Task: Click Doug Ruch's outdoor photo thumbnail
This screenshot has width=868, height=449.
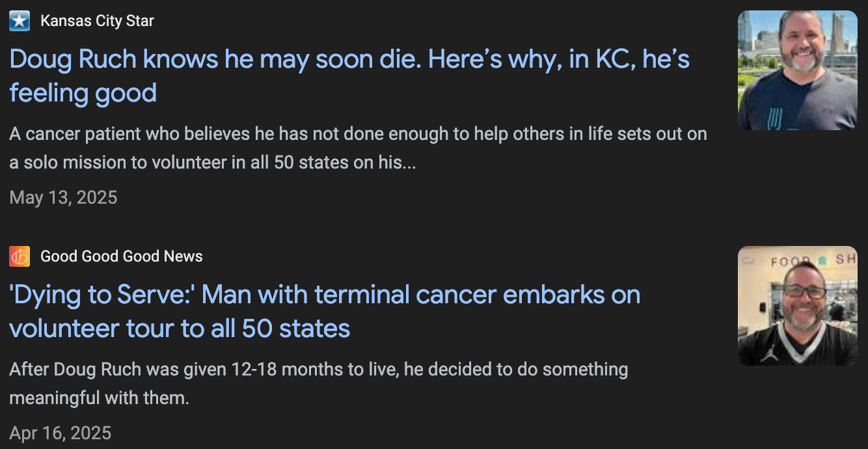Action: [x=797, y=70]
